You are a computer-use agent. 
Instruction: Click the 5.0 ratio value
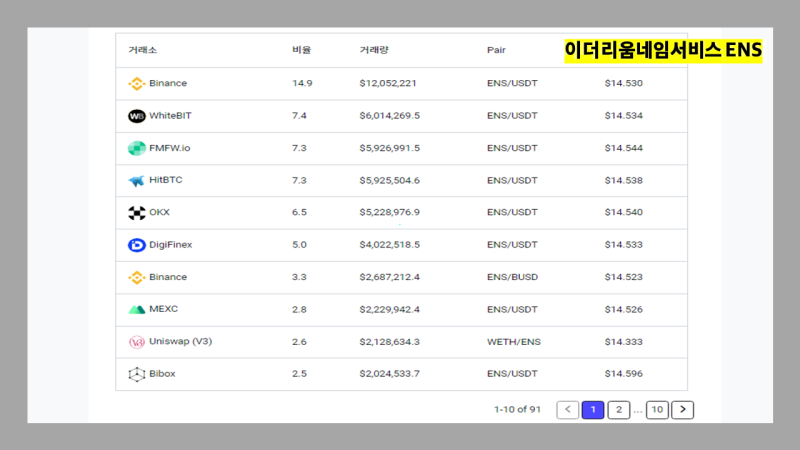[299, 245]
